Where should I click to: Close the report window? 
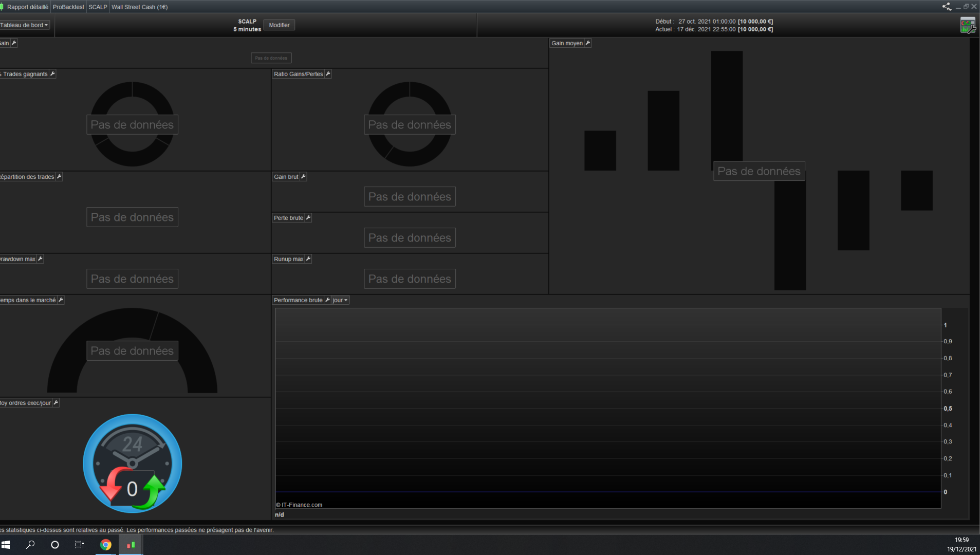click(974, 7)
